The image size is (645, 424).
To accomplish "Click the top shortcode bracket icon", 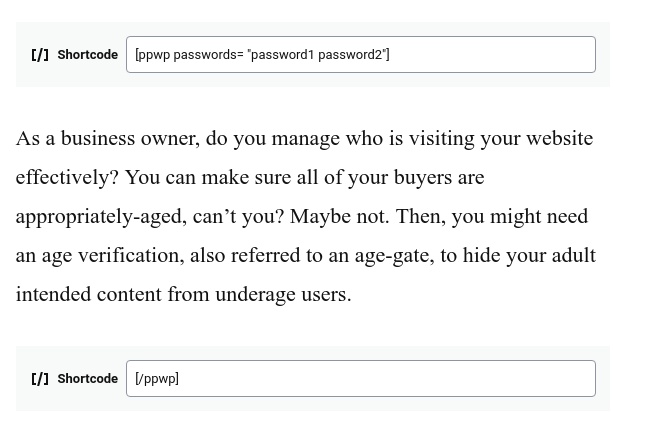I will [x=40, y=55].
